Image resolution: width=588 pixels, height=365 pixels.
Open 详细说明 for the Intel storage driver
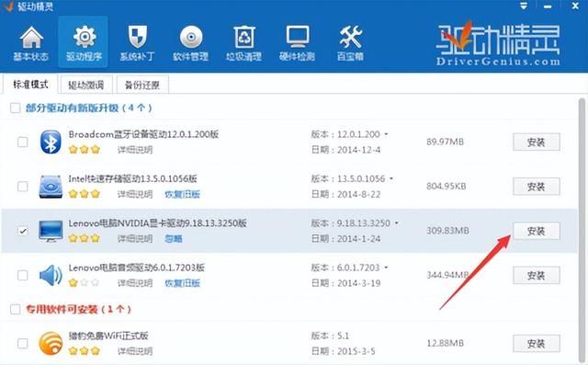tap(135, 194)
